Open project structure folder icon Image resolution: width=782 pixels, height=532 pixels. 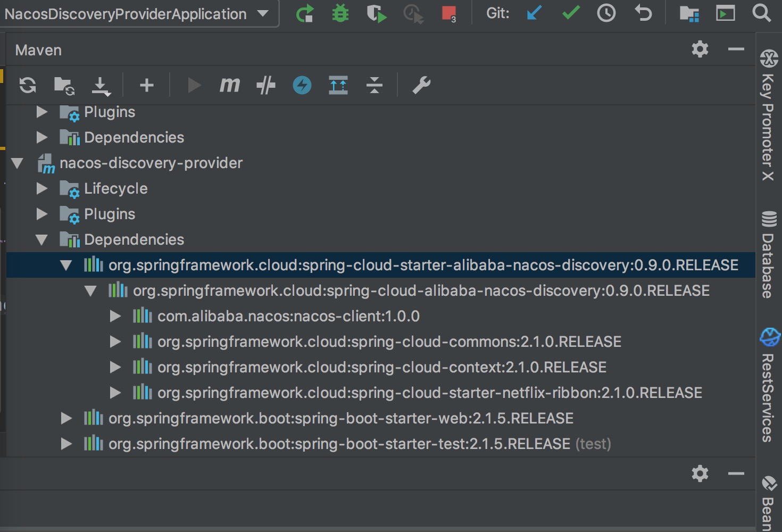point(689,13)
